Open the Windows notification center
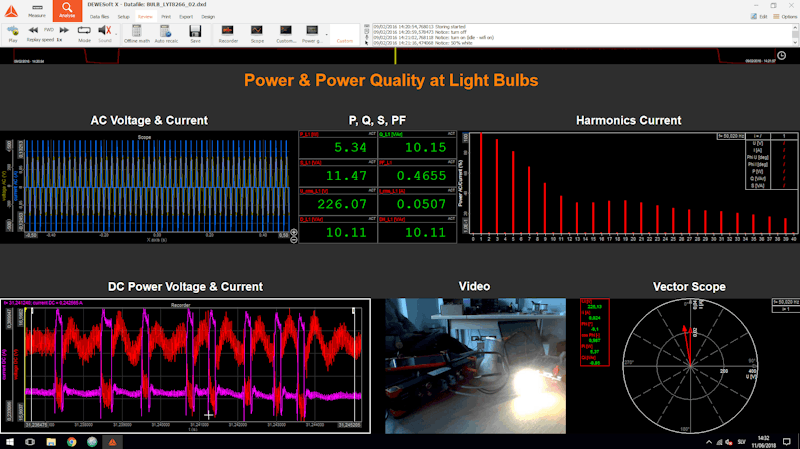This screenshot has height=449, width=800. click(787, 442)
